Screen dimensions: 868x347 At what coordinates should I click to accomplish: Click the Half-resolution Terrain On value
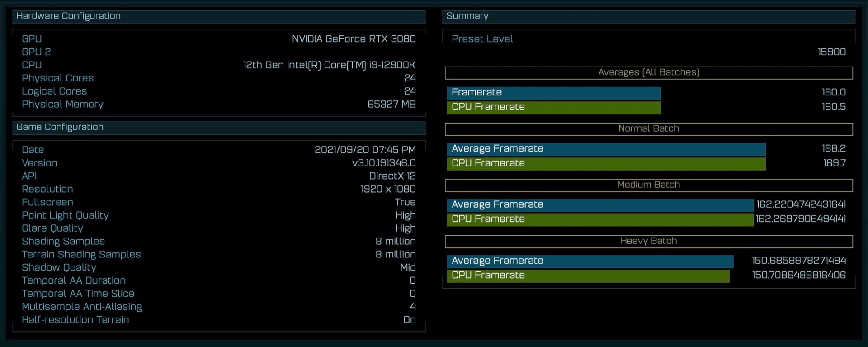409,320
